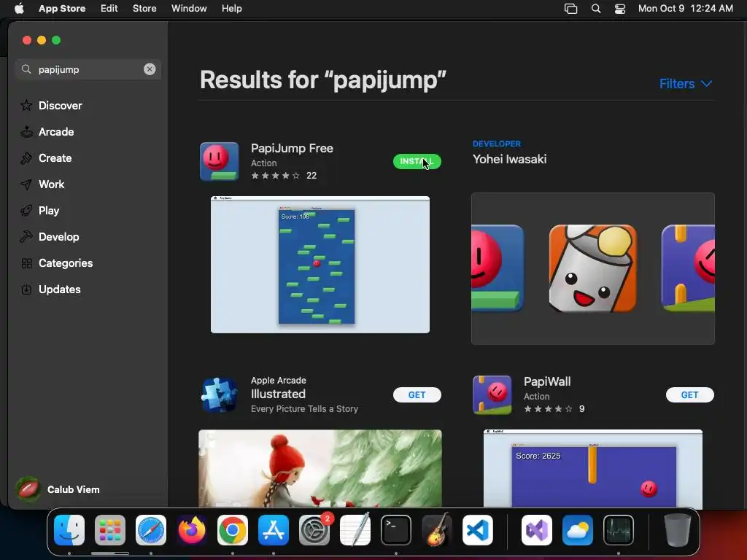This screenshot has height=560, width=747.
Task: Open the Weather app from the Dock
Action: tap(578, 530)
